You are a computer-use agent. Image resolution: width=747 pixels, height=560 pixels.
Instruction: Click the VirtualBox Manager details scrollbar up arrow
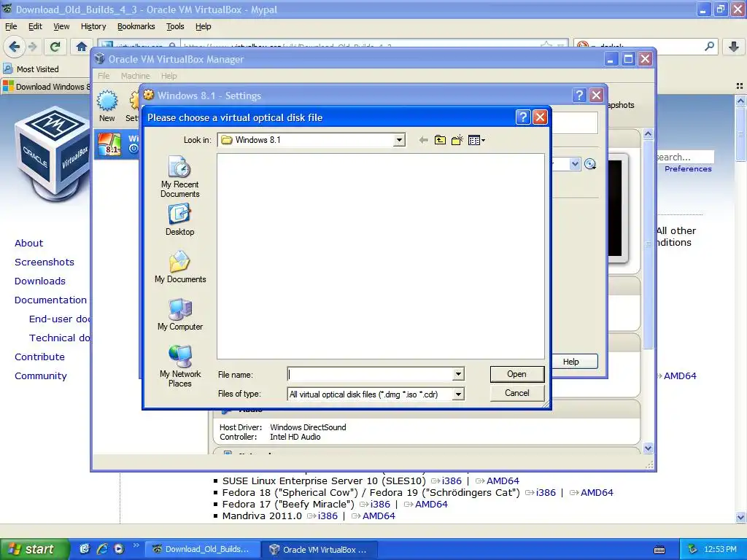coord(648,134)
